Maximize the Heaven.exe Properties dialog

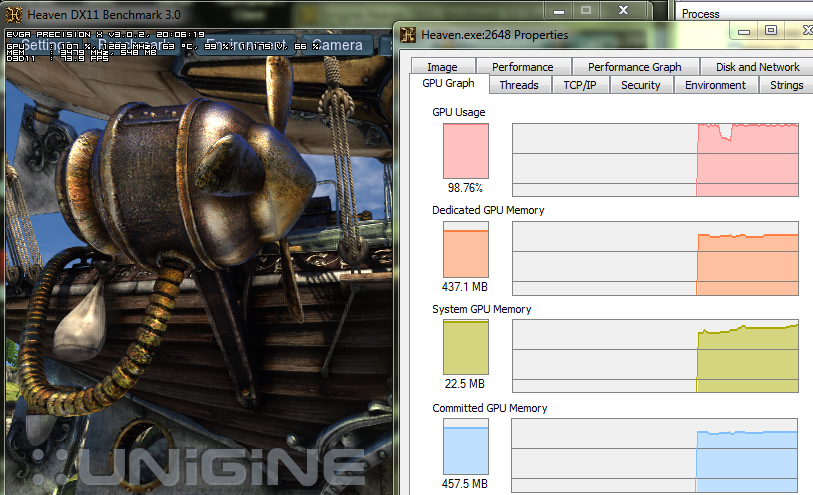771,30
